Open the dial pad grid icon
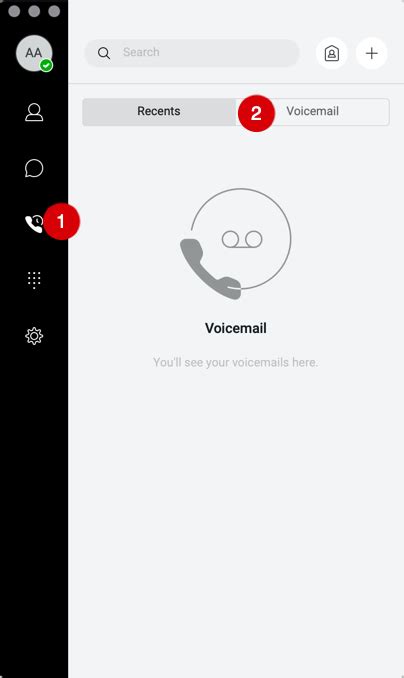 [34, 280]
